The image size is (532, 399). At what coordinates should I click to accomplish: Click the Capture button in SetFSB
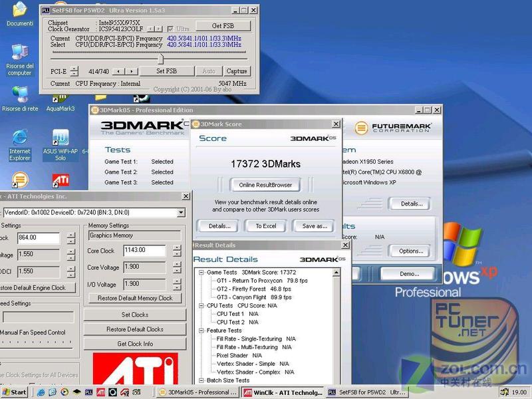[x=237, y=71]
